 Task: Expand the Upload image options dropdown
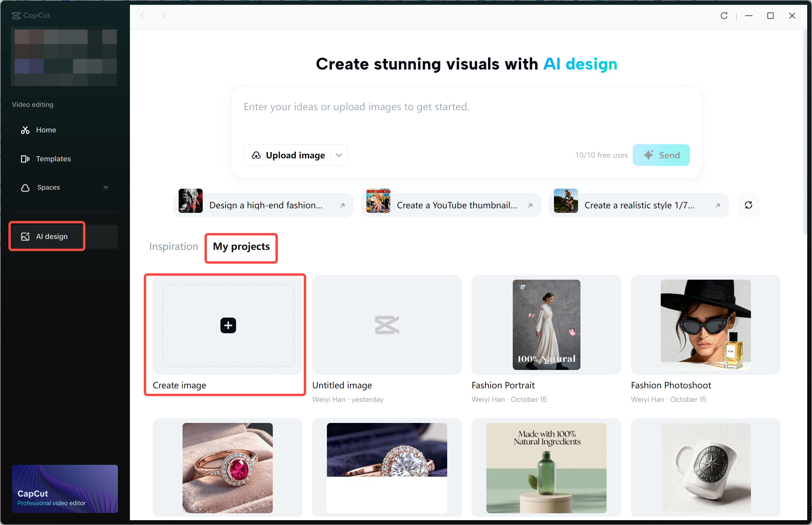click(339, 155)
